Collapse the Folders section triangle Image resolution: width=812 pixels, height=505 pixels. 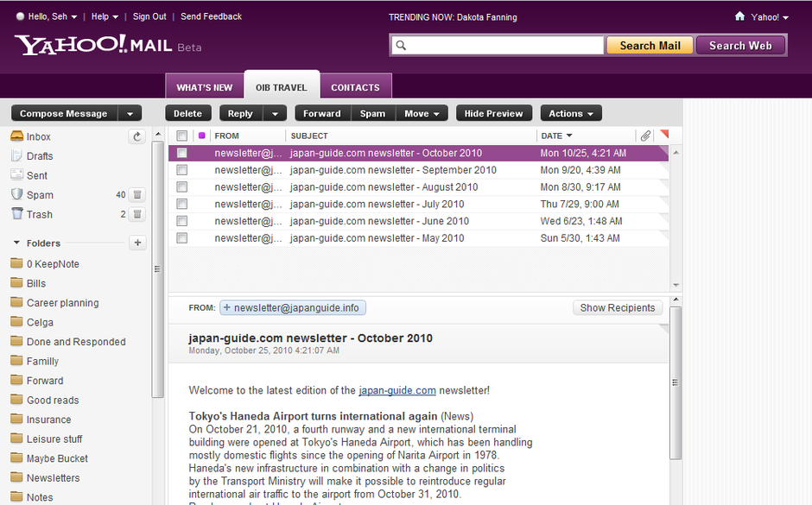(16, 243)
